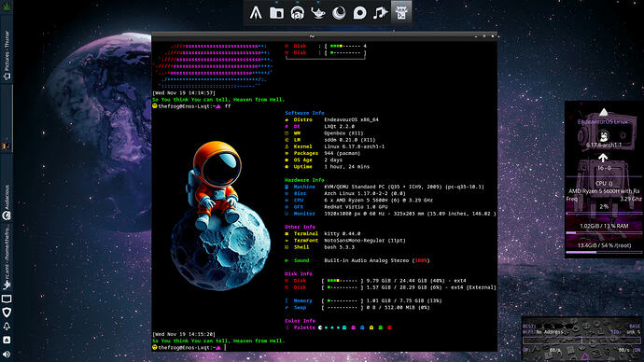Select the text 'NotoSansMono-Regular (11pt)'
This screenshot has width=644, height=362.
365,241
